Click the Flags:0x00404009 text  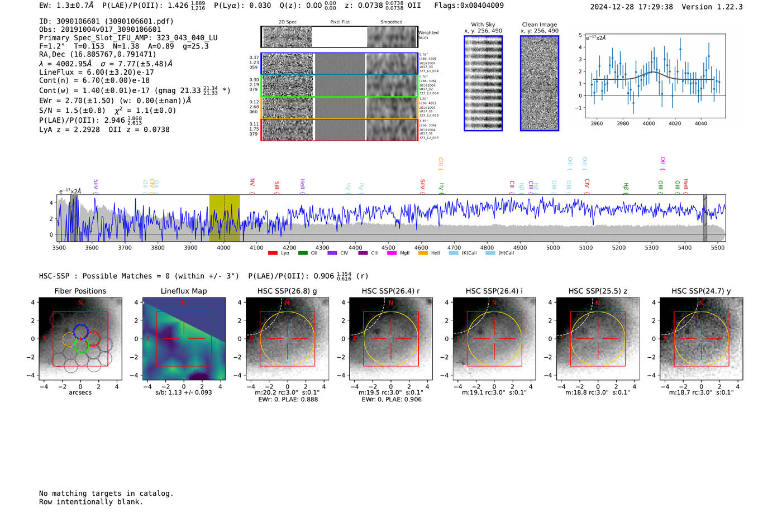(469, 5)
